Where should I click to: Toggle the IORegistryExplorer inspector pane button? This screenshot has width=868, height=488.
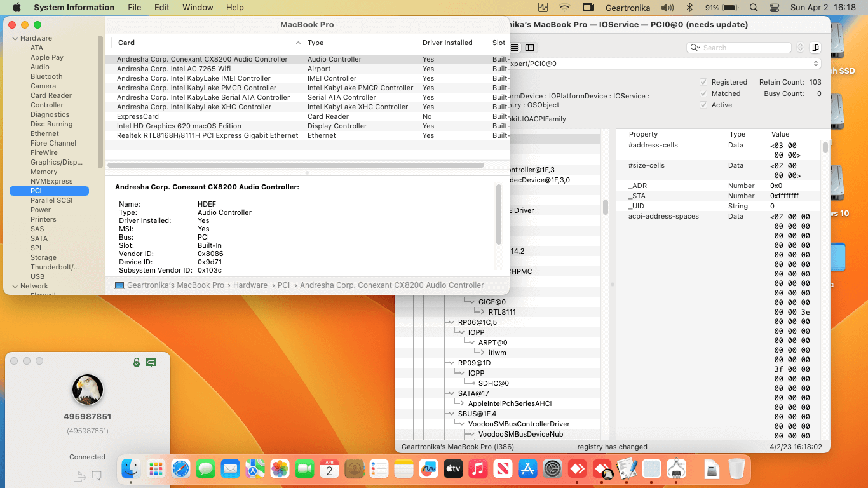point(816,48)
